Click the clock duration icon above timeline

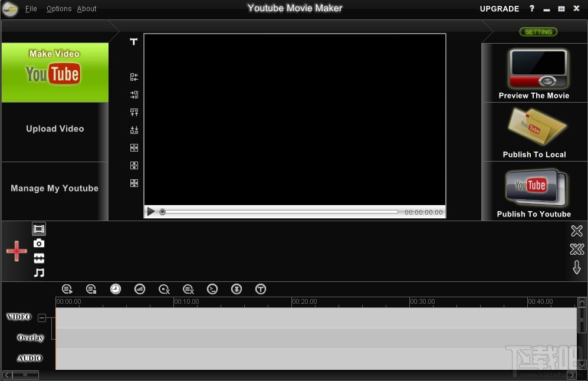point(116,289)
